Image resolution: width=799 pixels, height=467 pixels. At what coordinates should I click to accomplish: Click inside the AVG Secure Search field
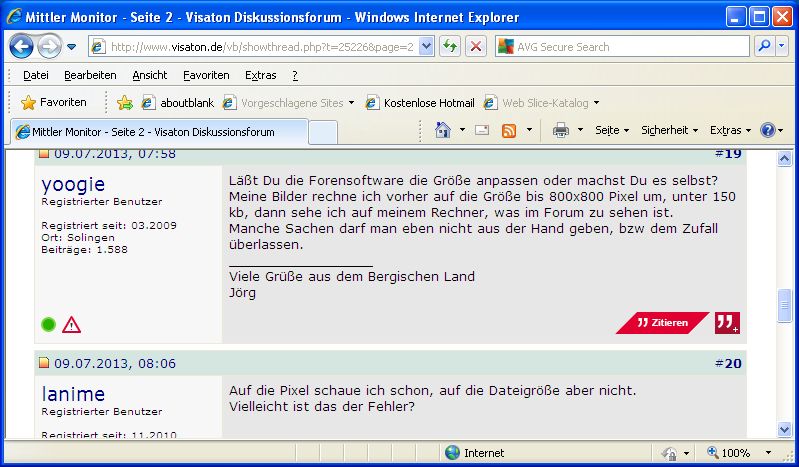[x=631, y=47]
